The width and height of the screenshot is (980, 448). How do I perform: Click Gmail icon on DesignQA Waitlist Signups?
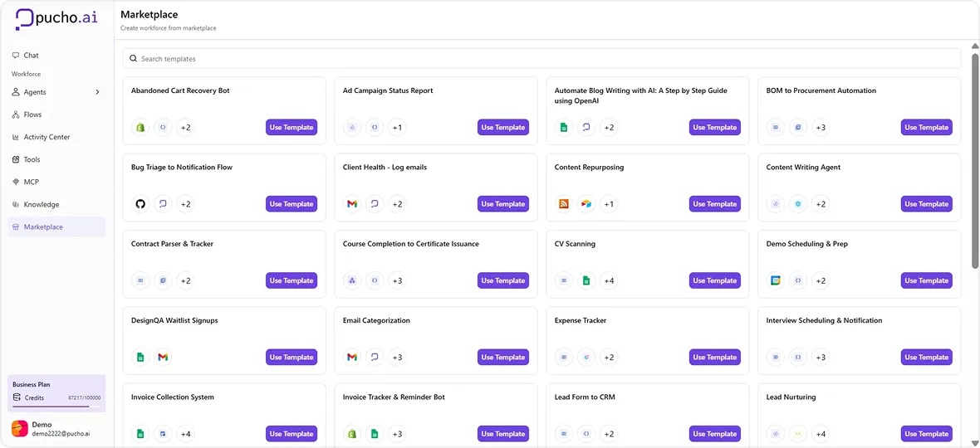pos(163,358)
